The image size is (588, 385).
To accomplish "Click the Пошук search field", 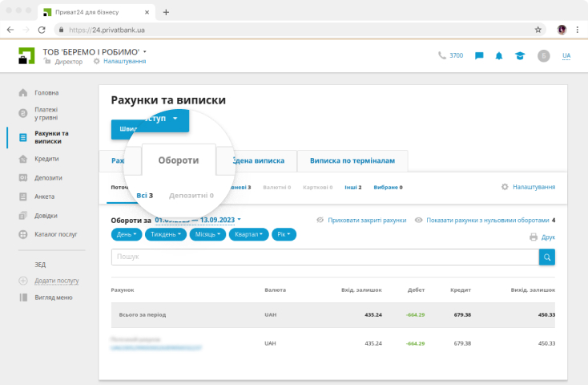I will click(x=324, y=257).
